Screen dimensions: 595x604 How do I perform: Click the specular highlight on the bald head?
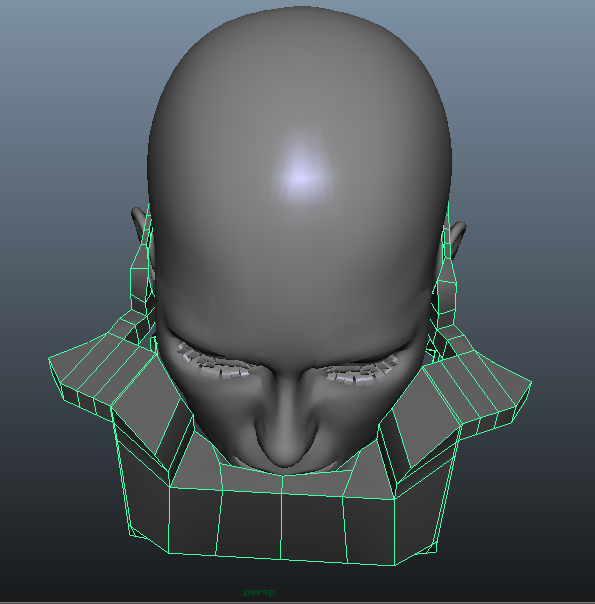[300, 174]
